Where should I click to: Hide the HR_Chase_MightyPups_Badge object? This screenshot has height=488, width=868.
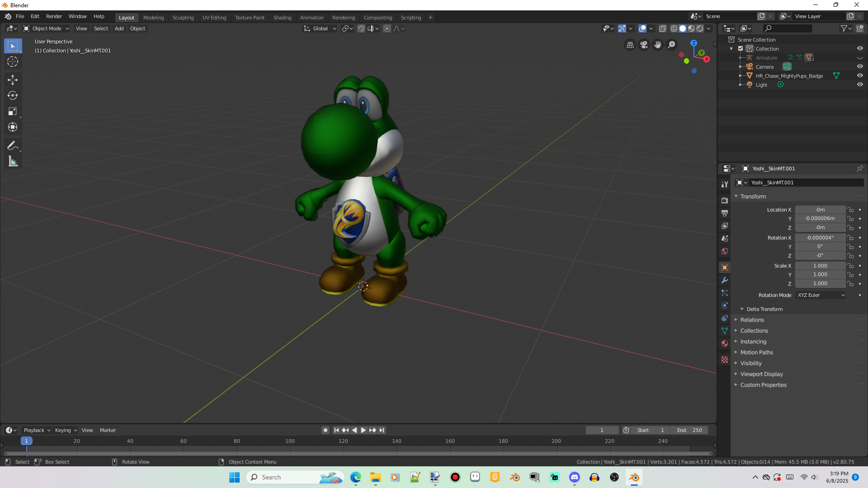click(x=860, y=75)
